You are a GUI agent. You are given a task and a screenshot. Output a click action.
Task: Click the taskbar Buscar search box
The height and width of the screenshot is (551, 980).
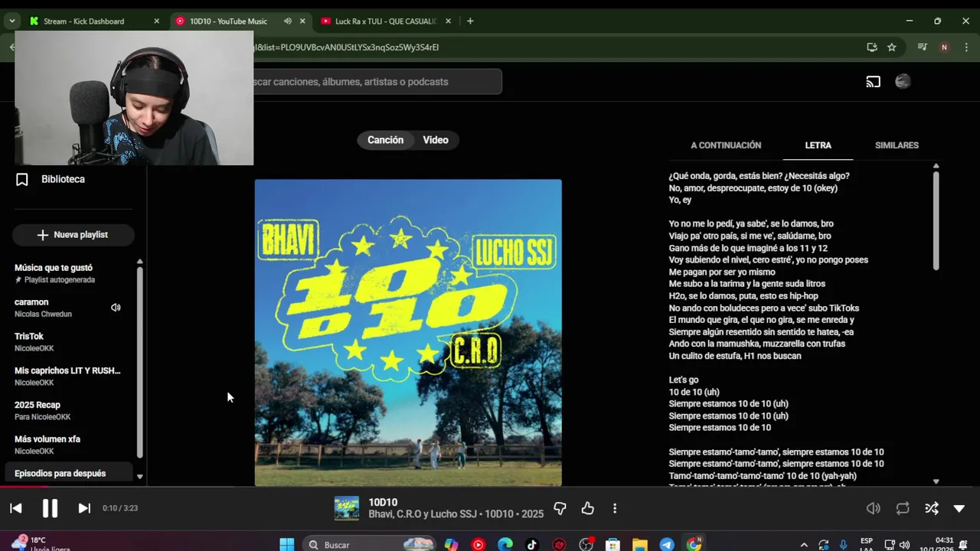pyautogui.click(x=371, y=545)
